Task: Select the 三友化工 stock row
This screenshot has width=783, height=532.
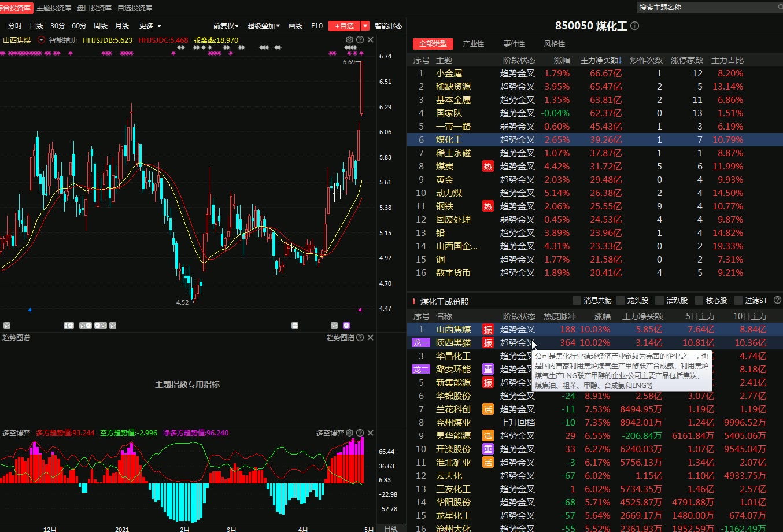Action: click(595, 489)
